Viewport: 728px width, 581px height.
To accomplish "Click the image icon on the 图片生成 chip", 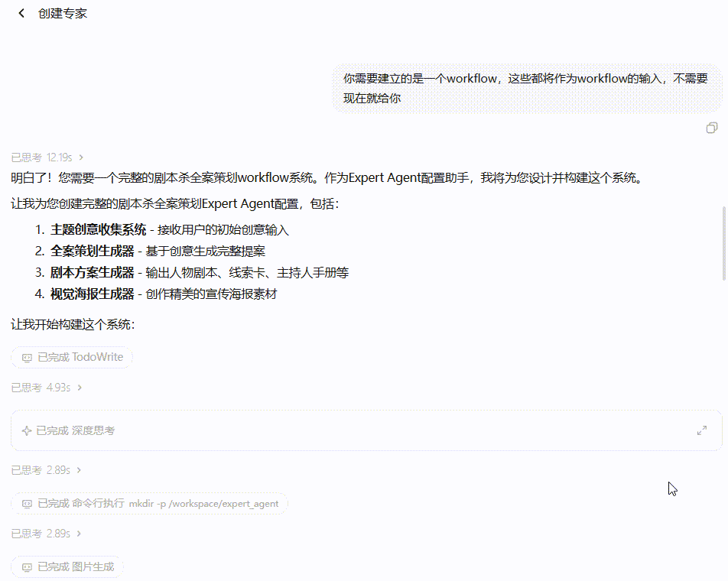I will click(x=26, y=566).
